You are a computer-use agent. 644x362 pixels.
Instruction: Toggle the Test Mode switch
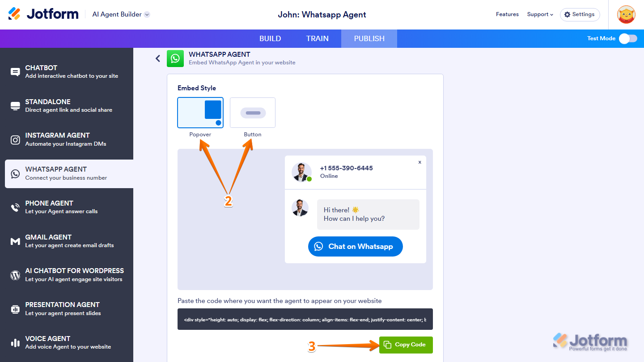(628, 38)
